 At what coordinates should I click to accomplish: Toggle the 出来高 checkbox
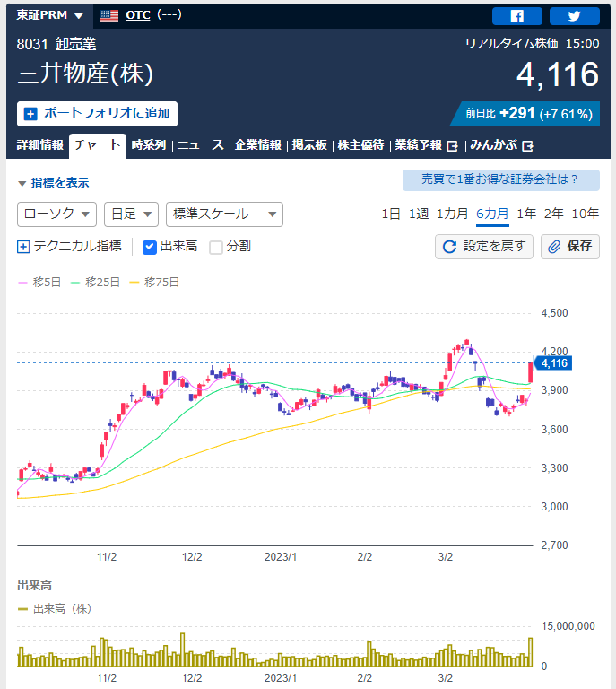(149, 248)
